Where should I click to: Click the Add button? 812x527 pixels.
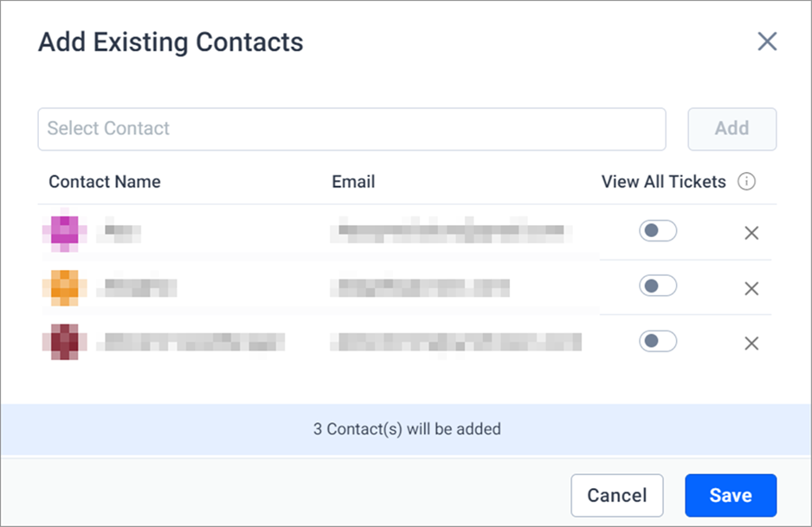coord(731,129)
